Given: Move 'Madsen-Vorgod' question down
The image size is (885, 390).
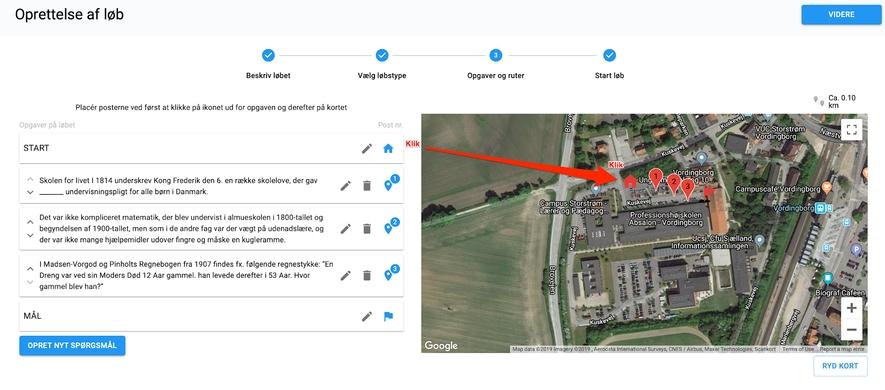Looking at the screenshot, I should click(x=30, y=282).
